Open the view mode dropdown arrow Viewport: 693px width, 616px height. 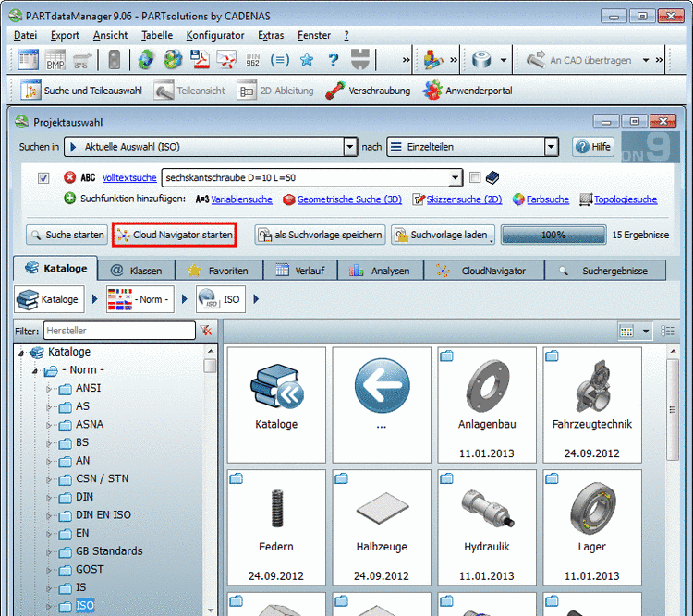click(646, 331)
